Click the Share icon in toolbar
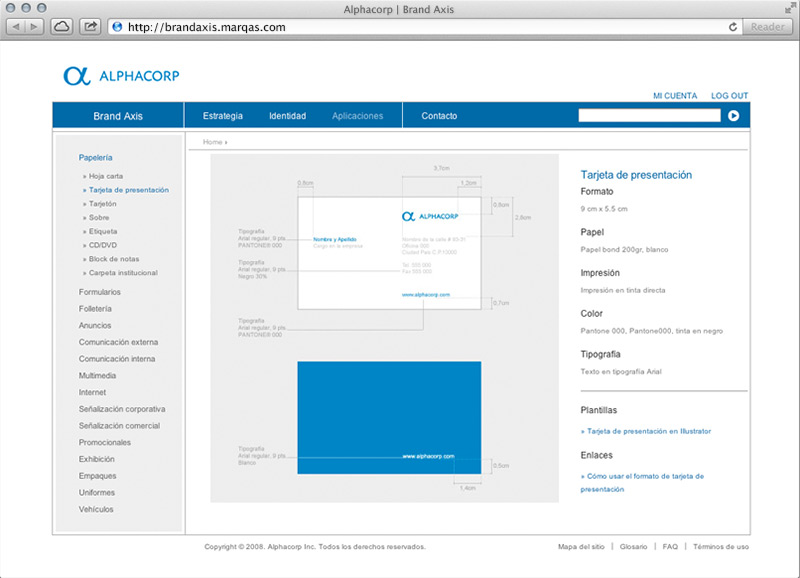Viewport: 800px width, 578px height. coord(90,27)
